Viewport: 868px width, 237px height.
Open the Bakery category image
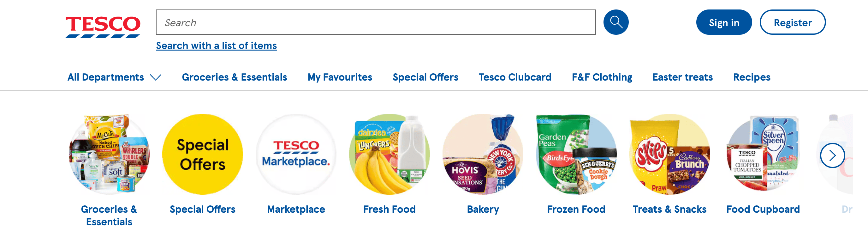tap(483, 154)
